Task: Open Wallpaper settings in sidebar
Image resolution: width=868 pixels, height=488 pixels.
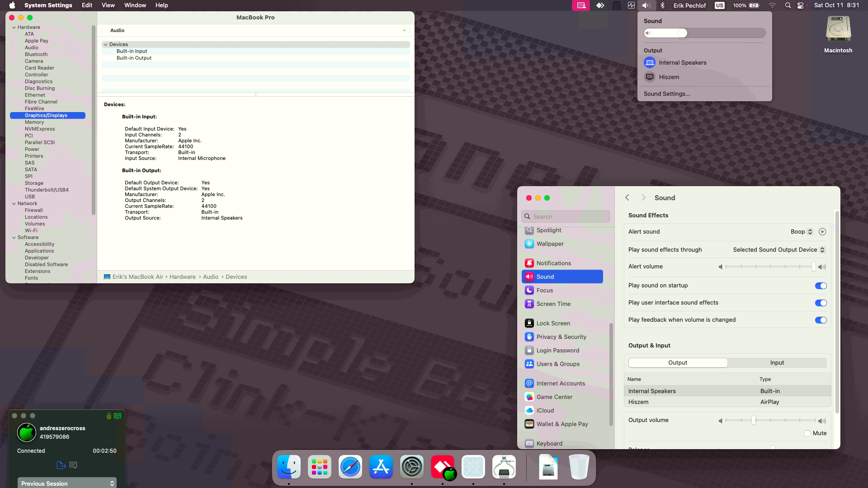Action: [x=562, y=244]
